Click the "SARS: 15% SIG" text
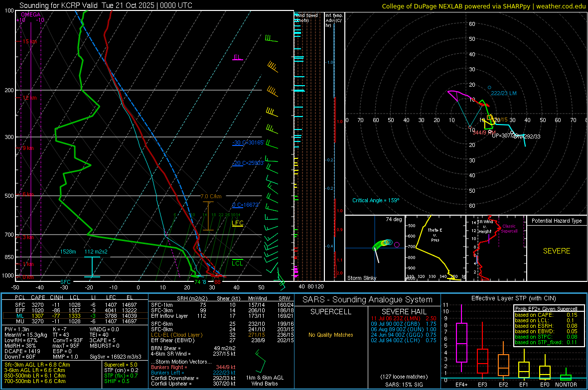Screen dimensions: 588x390 (x=404, y=385)
